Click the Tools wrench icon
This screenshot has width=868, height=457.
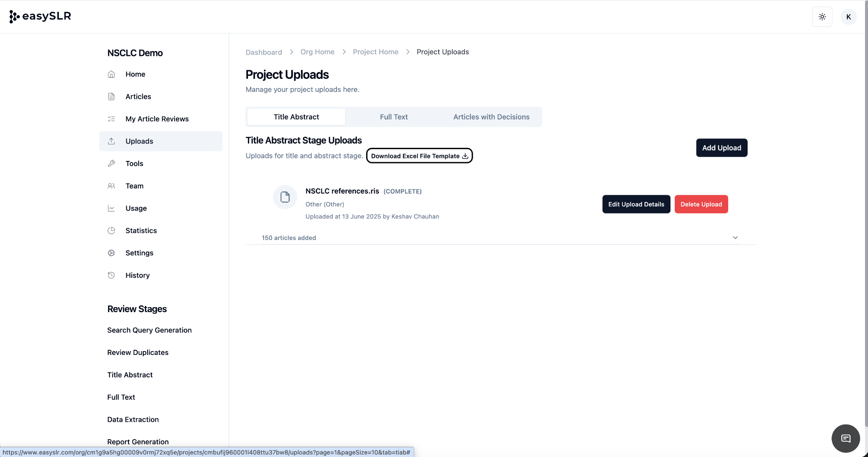click(x=111, y=163)
